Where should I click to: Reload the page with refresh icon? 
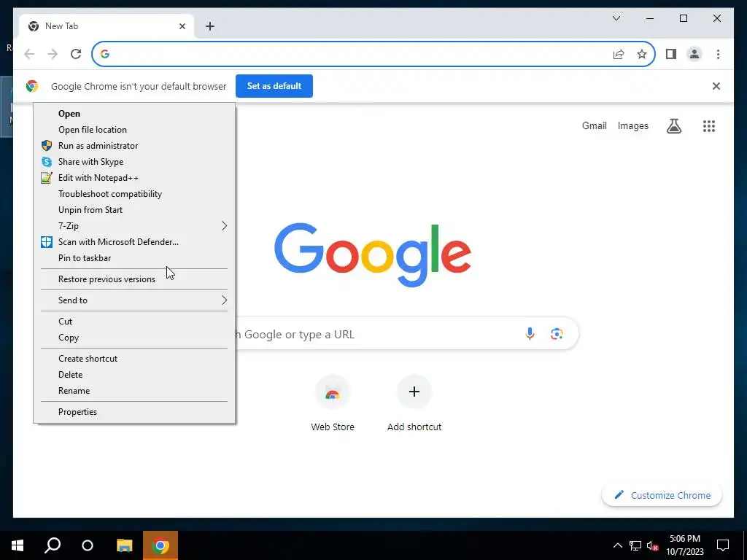pyautogui.click(x=76, y=54)
